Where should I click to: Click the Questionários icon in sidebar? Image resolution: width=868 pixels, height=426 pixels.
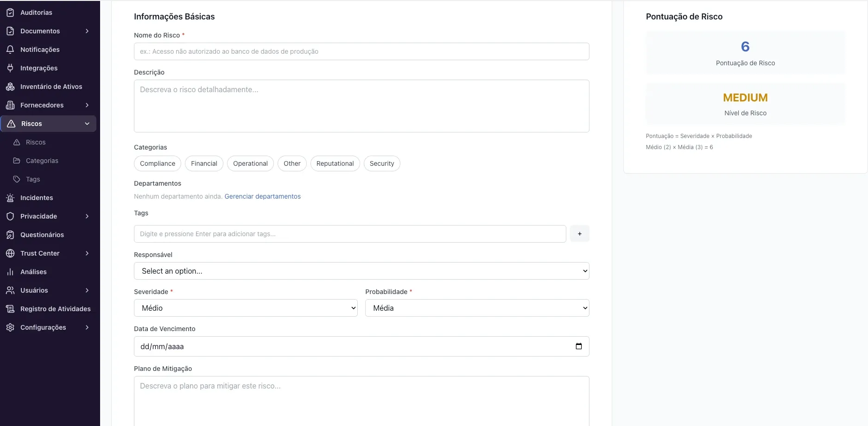click(x=10, y=235)
